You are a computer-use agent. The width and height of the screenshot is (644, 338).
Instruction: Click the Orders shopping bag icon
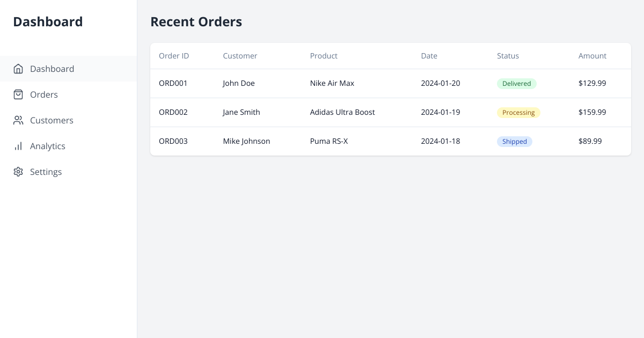18,94
